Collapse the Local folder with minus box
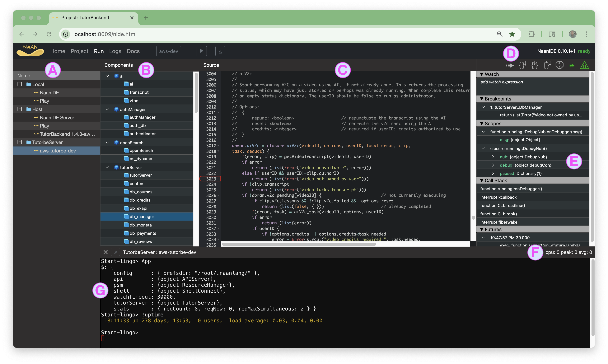Screen dimensions: 608x364 (x=20, y=84)
